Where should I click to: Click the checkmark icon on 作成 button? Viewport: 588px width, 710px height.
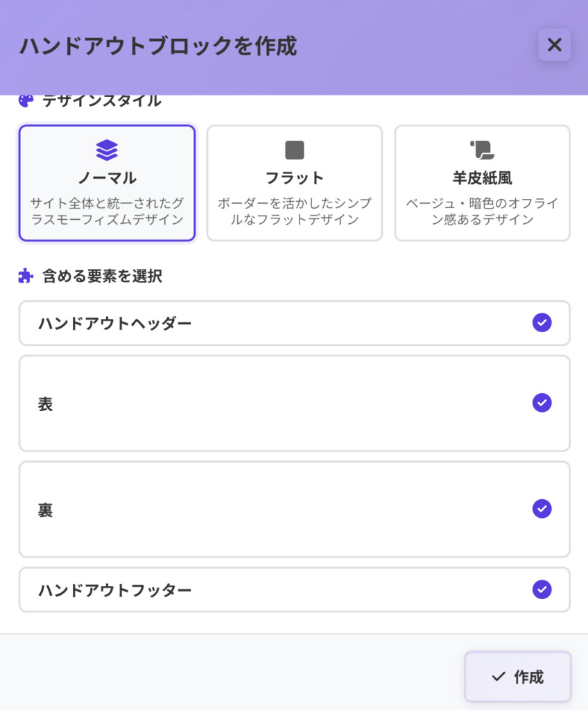[498, 677]
